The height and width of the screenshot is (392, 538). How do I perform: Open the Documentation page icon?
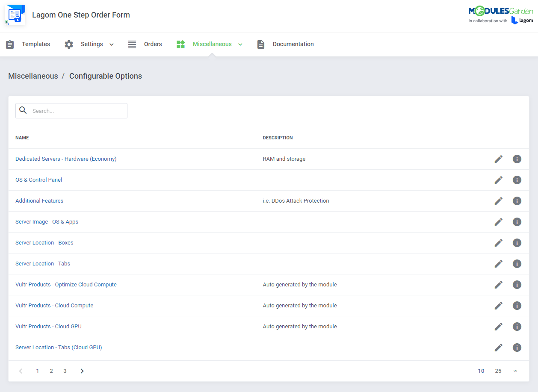261,44
